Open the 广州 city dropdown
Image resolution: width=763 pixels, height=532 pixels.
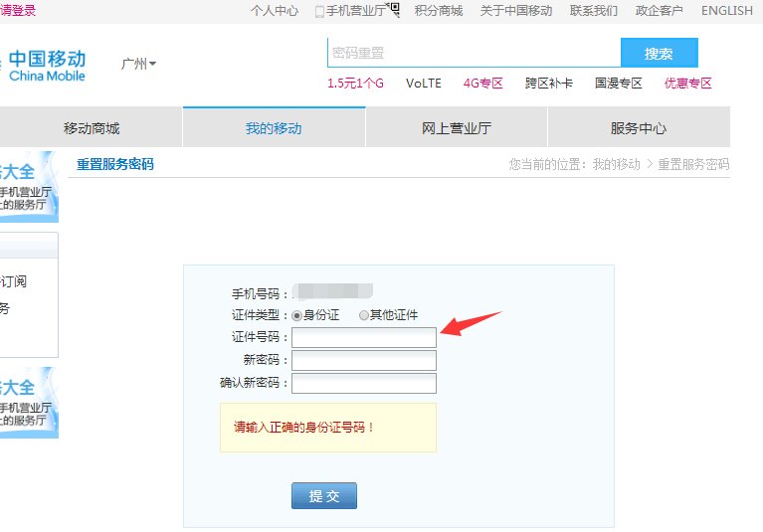tap(138, 64)
